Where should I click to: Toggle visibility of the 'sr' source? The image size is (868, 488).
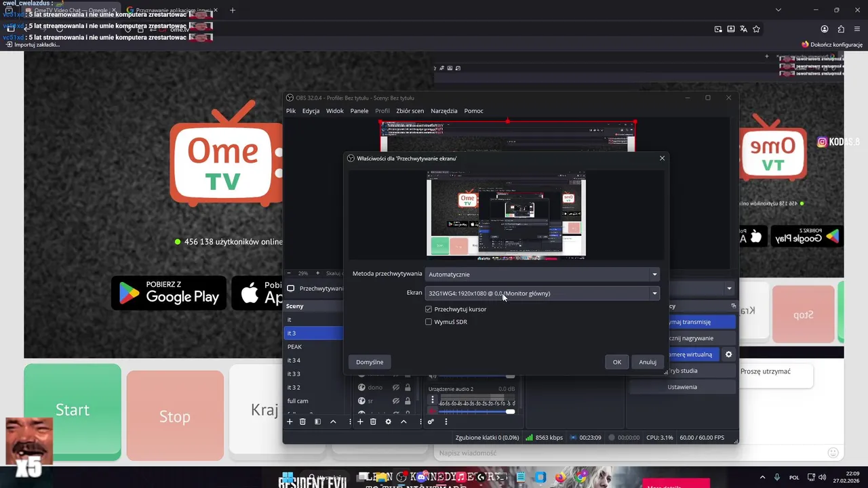click(x=395, y=401)
